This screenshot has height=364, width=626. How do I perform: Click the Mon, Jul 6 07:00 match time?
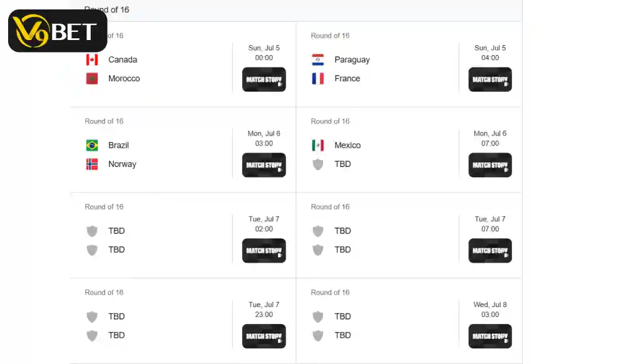coord(490,138)
